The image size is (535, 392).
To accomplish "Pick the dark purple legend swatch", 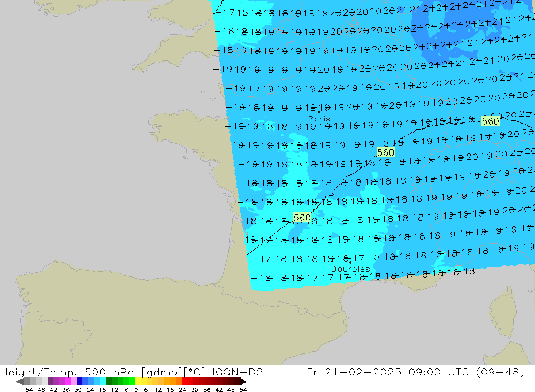I will pyautogui.click(x=50, y=381).
